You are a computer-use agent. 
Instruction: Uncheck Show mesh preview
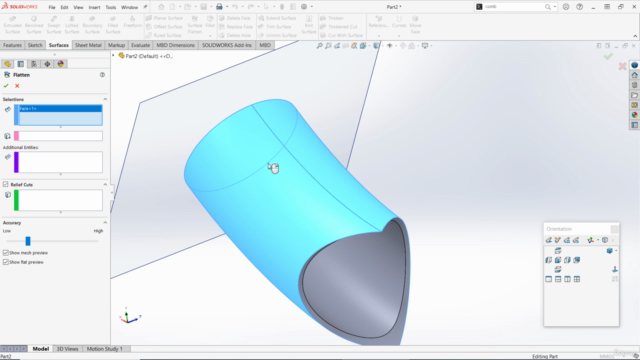click(x=6, y=253)
